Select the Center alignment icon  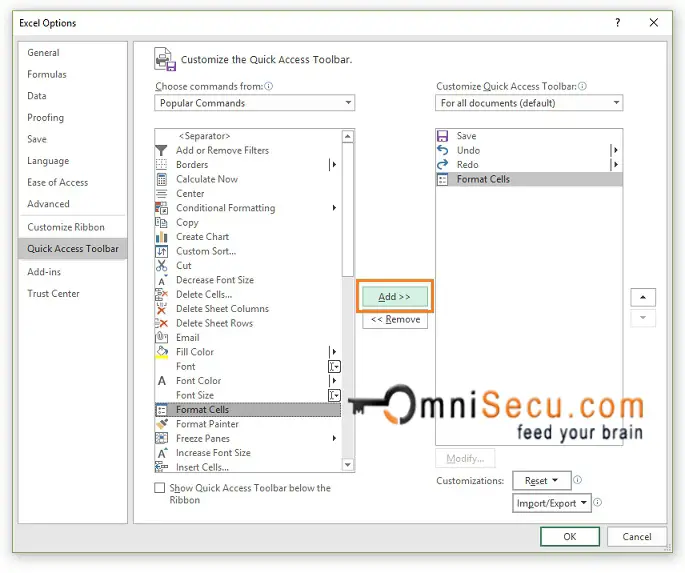click(161, 193)
